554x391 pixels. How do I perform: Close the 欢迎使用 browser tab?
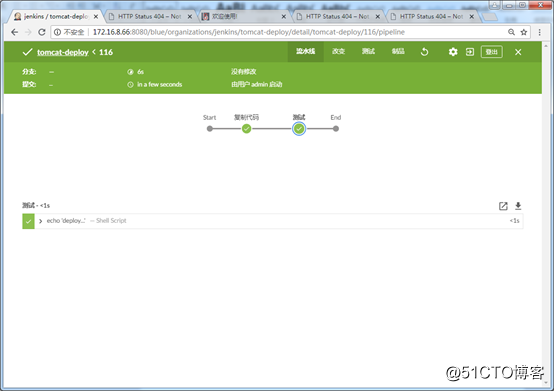pyautogui.click(x=284, y=17)
